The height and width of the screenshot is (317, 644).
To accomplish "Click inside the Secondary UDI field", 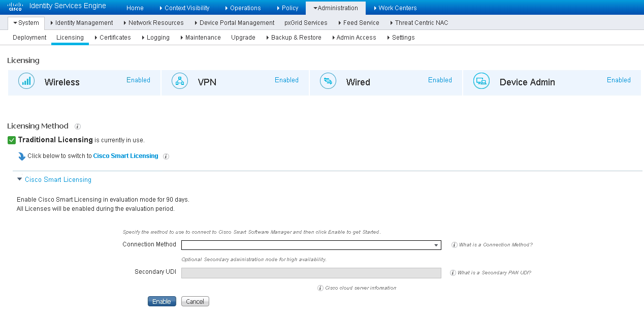I will click(x=311, y=273).
